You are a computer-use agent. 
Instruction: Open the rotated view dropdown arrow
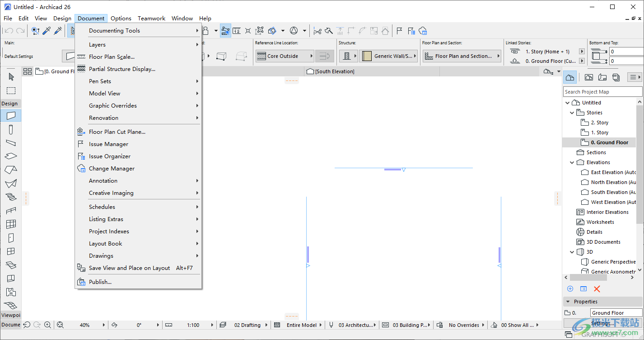[x=158, y=325]
